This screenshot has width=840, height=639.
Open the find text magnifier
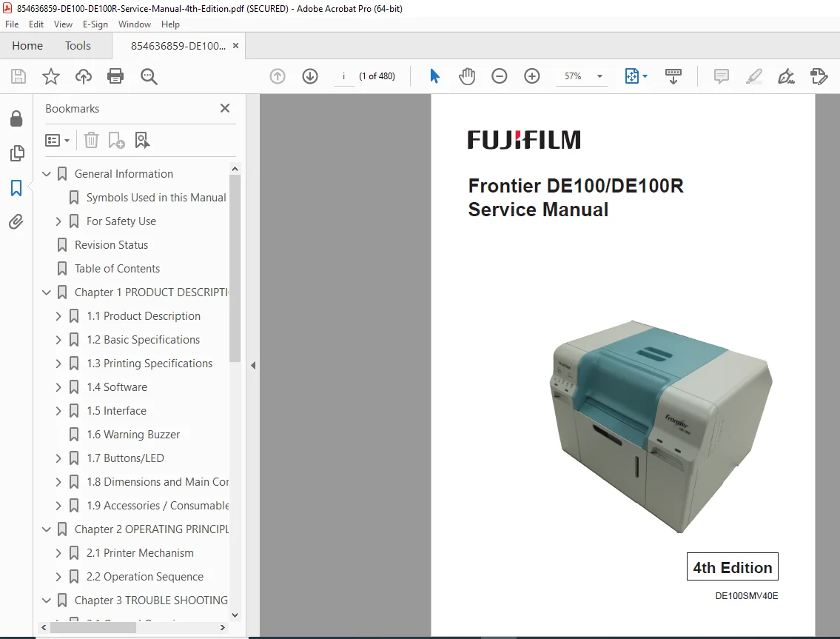(x=149, y=76)
